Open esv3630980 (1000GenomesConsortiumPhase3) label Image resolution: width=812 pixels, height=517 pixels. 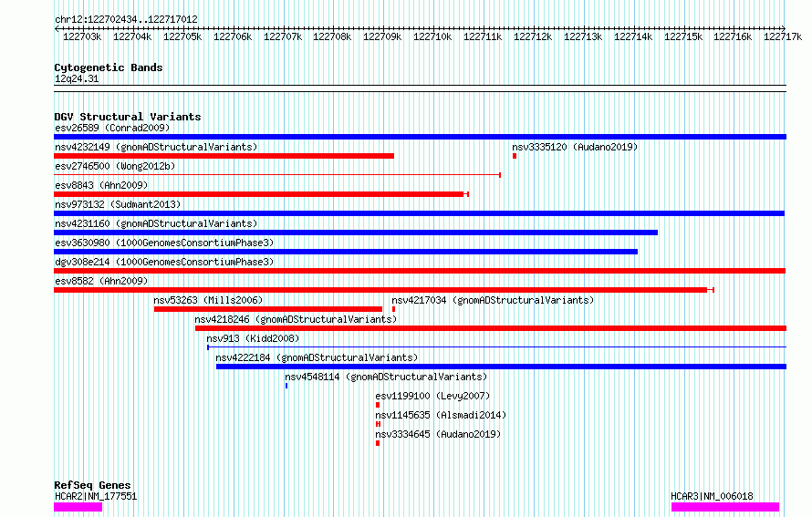pos(164,243)
